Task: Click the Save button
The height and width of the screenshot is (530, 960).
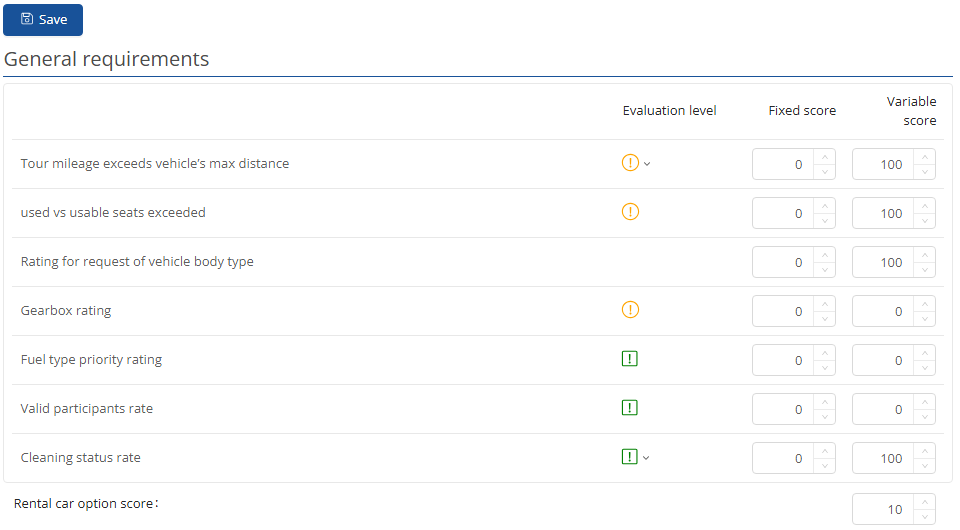Action: [x=43, y=20]
